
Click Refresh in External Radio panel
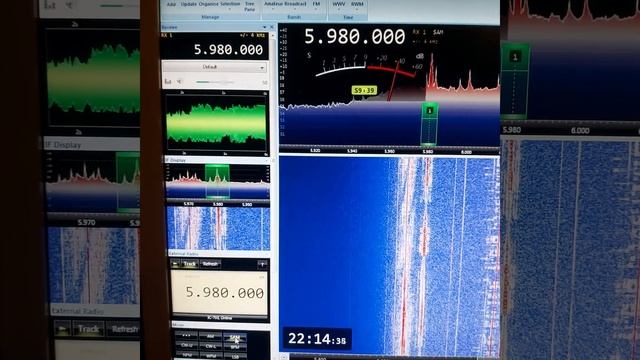pyautogui.click(x=210, y=264)
